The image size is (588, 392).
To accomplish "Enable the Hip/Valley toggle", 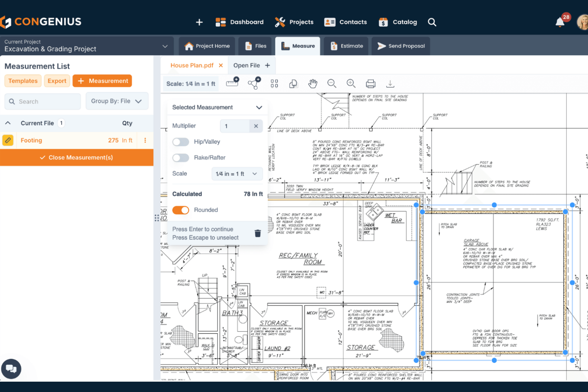I will [181, 142].
